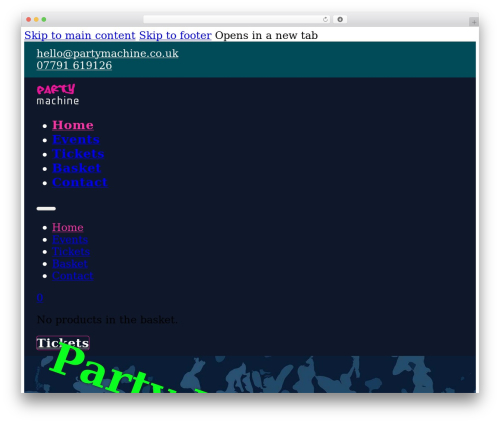Screen dimensions: 500x423
Task: Click the basket count 0 link
Action: click(40, 298)
